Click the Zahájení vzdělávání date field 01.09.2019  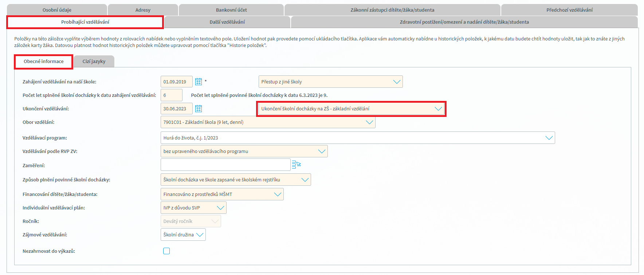[176, 82]
